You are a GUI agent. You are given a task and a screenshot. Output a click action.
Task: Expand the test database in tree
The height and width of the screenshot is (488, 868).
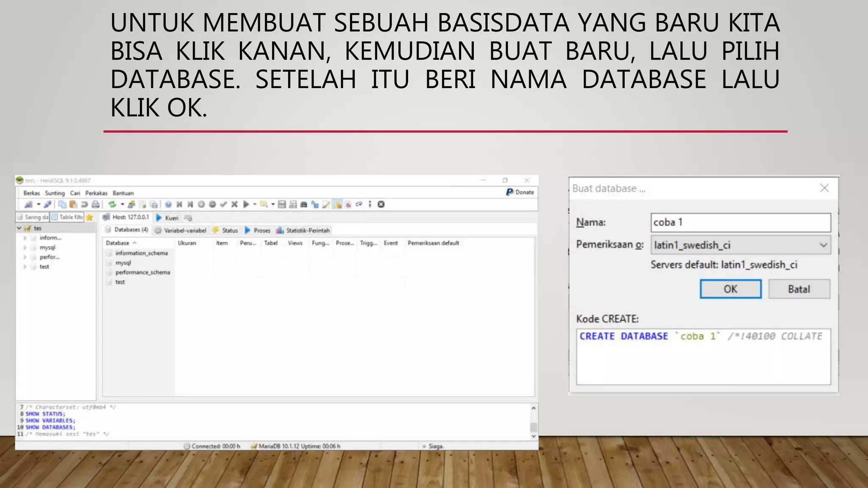pos(25,267)
